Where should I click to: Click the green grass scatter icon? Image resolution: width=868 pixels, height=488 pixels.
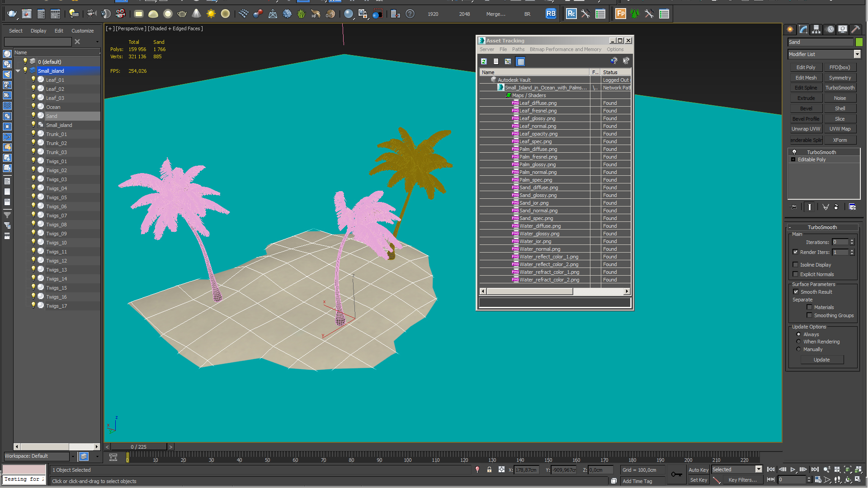[301, 14]
